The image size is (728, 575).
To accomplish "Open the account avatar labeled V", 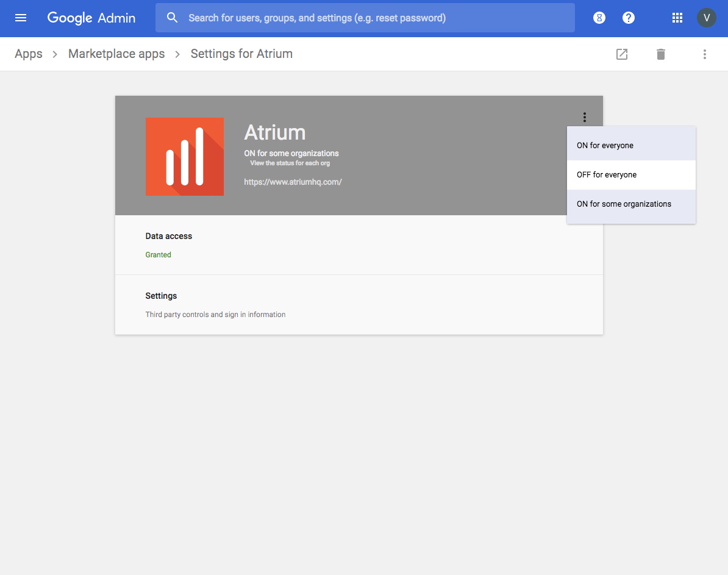I will tap(706, 18).
